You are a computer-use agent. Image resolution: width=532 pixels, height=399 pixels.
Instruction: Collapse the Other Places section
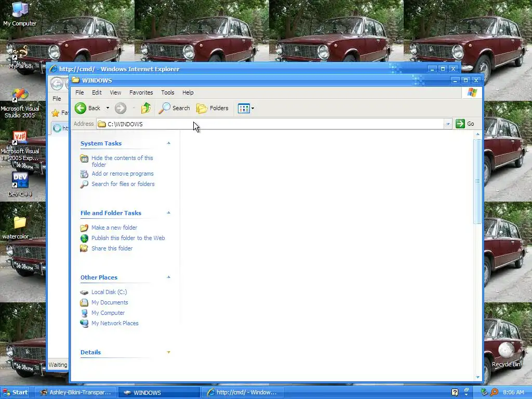169,277
